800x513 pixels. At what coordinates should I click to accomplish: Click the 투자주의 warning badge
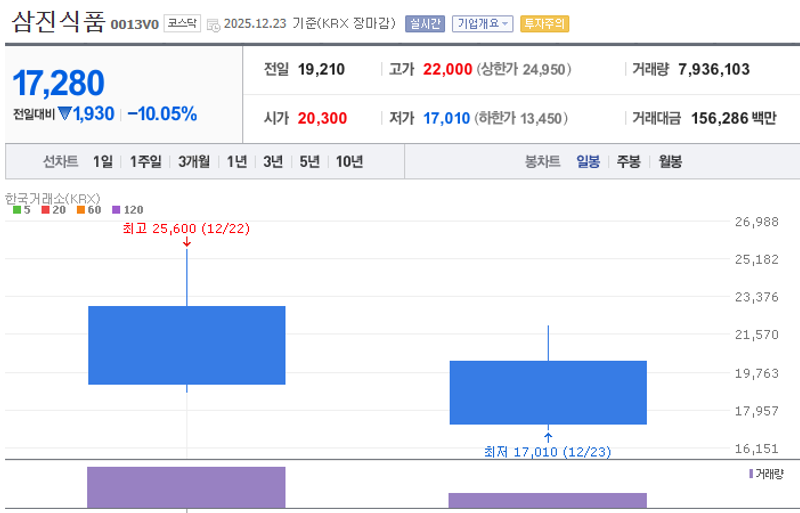click(x=544, y=24)
